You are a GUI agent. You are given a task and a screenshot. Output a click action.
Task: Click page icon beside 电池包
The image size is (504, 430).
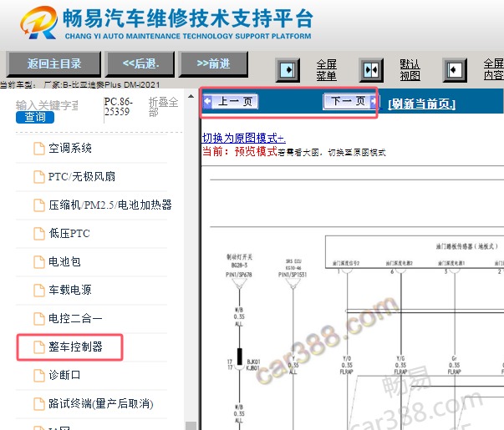pos(39,261)
